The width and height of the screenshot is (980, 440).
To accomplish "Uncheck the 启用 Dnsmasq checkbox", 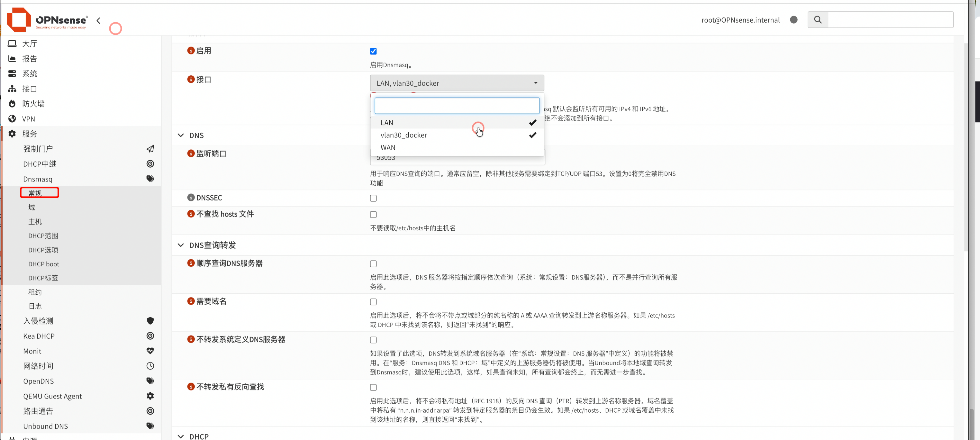I will click(x=373, y=51).
